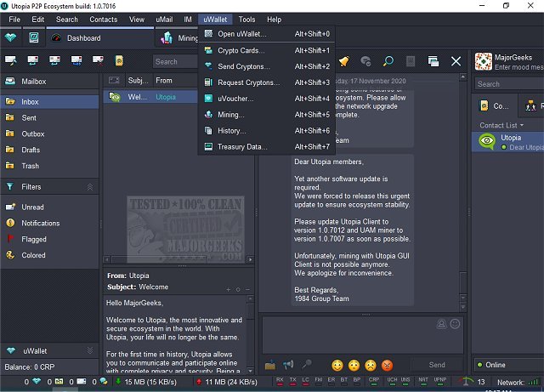Insert the sad frowning emoji
This screenshot has height=392, width=544.
371,366
